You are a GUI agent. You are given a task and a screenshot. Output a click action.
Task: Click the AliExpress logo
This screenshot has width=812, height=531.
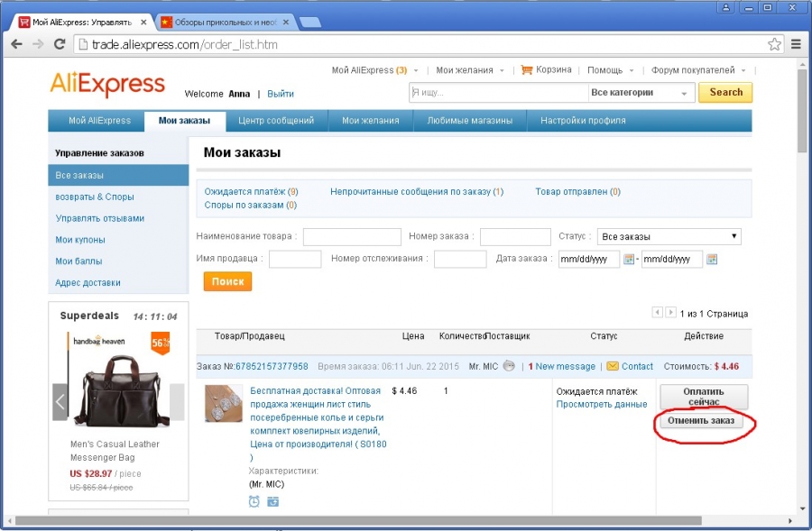coord(107,84)
